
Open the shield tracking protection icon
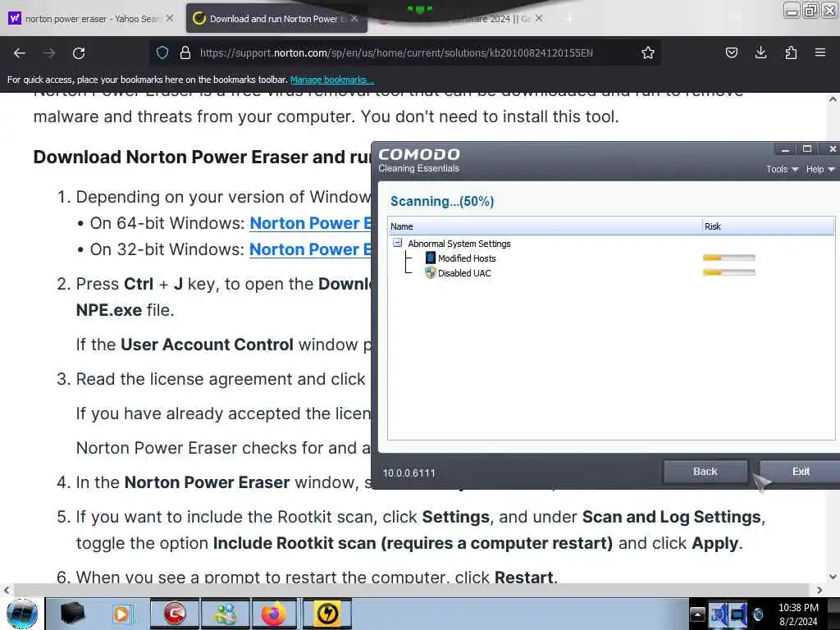(162, 52)
